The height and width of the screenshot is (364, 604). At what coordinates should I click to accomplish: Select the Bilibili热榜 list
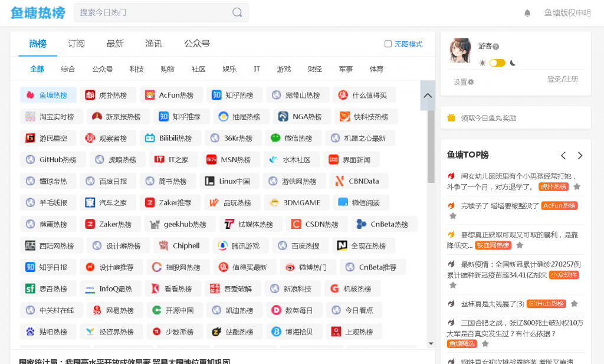pyautogui.click(x=171, y=137)
